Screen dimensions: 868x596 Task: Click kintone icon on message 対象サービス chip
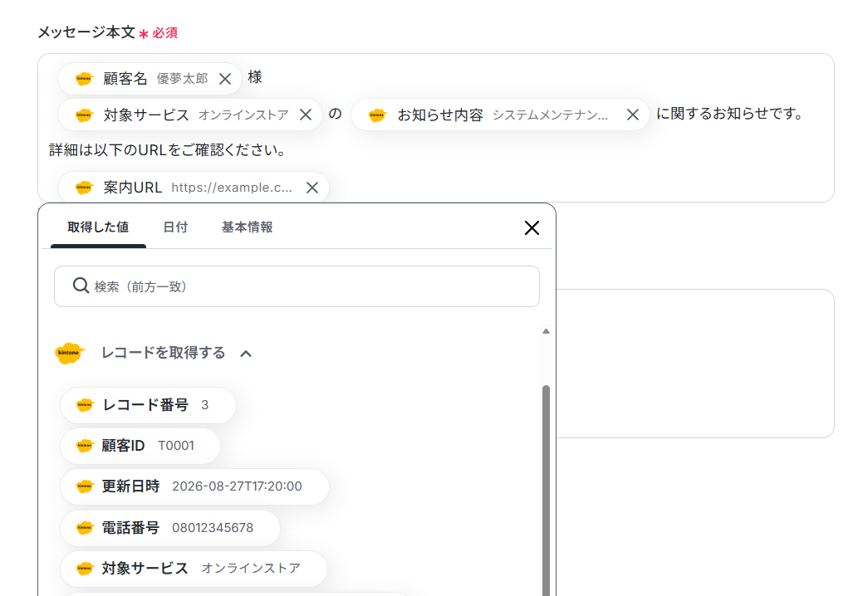coord(84,115)
